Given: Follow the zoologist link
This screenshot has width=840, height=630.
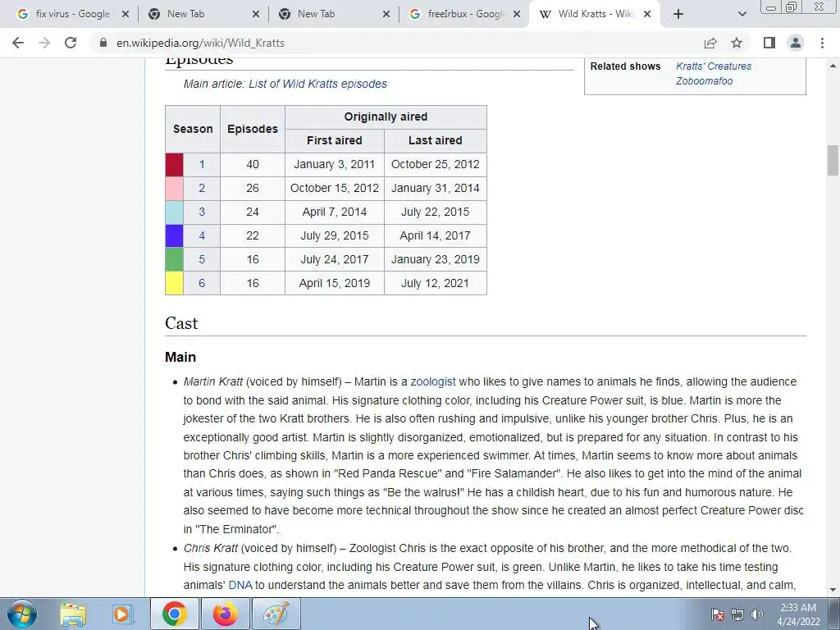Looking at the screenshot, I should tap(433, 381).
